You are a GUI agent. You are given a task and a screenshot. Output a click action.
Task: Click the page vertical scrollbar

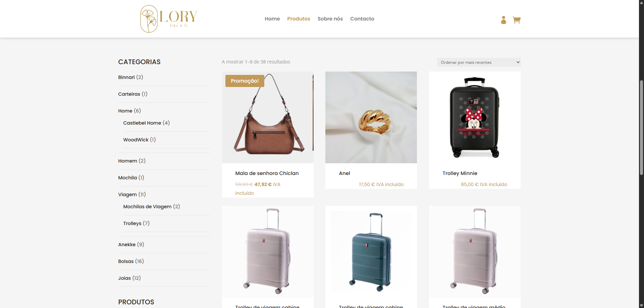pyautogui.click(x=641, y=128)
